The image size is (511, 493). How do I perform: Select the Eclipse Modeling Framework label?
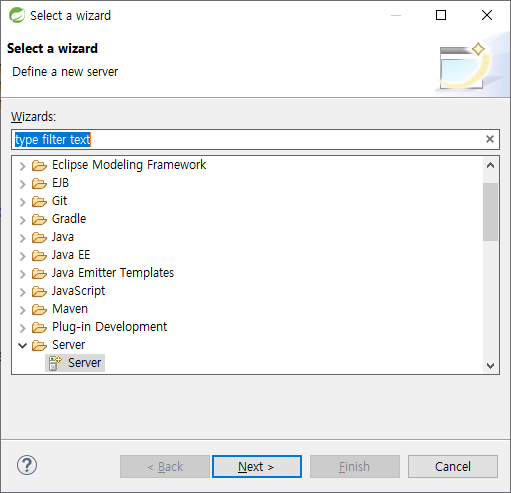click(x=129, y=165)
